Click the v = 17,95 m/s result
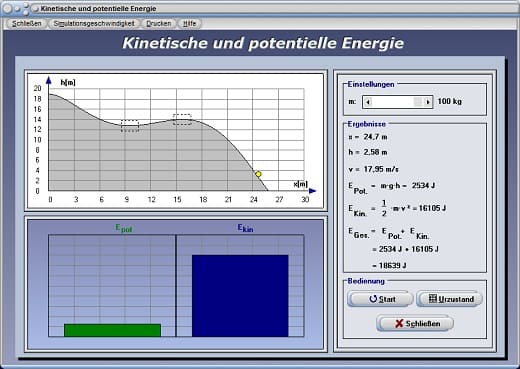 pos(373,169)
